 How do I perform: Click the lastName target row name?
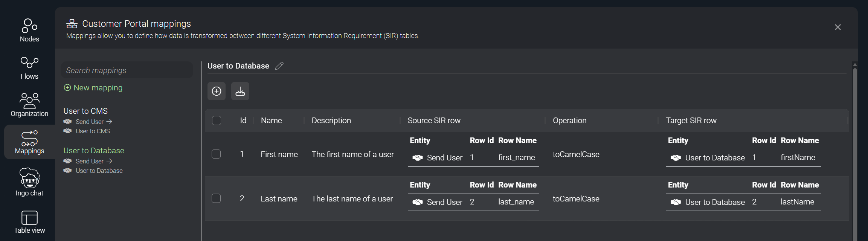click(798, 202)
